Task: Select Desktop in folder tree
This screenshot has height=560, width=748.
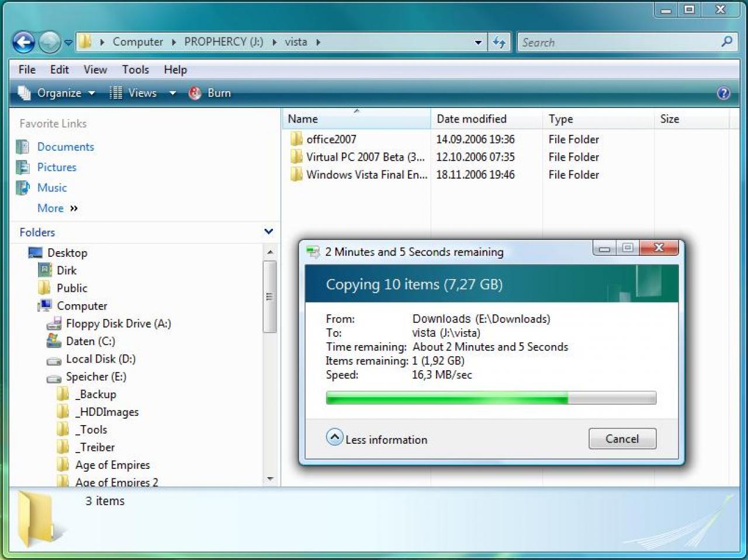Action: (x=67, y=253)
